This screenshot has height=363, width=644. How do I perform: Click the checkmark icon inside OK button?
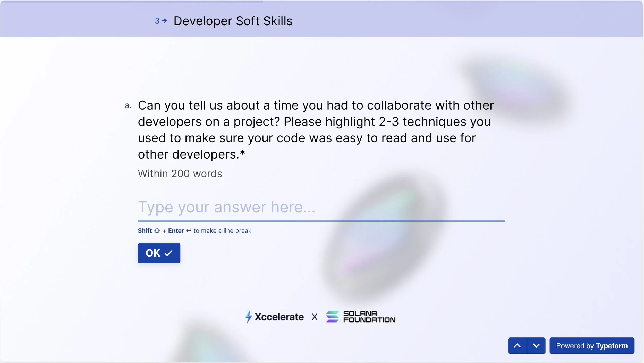[168, 253]
